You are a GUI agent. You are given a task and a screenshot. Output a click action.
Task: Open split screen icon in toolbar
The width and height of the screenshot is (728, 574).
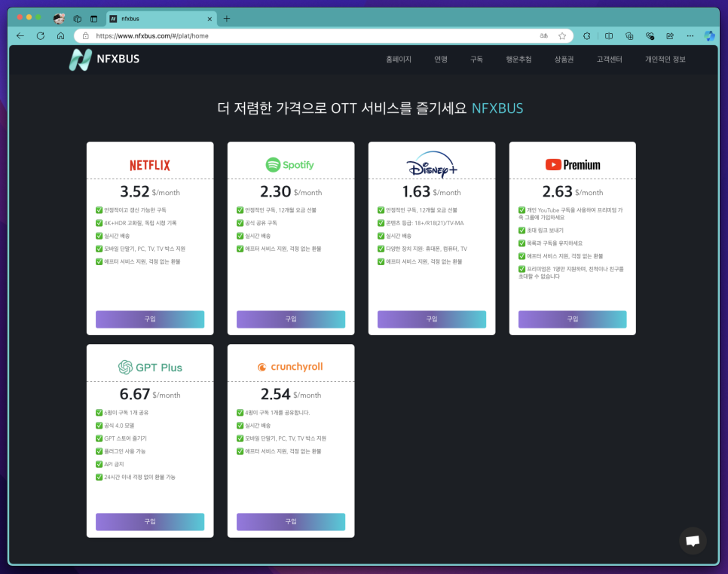[609, 35]
